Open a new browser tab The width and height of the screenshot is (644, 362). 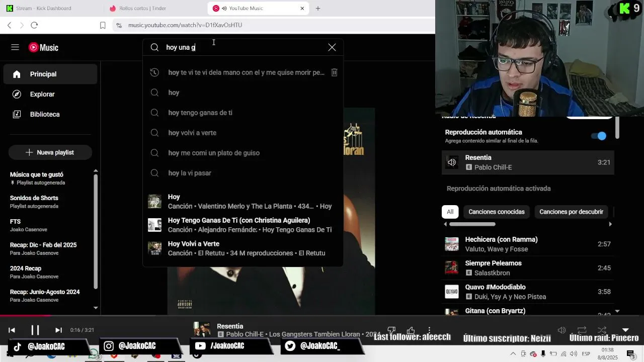click(318, 8)
